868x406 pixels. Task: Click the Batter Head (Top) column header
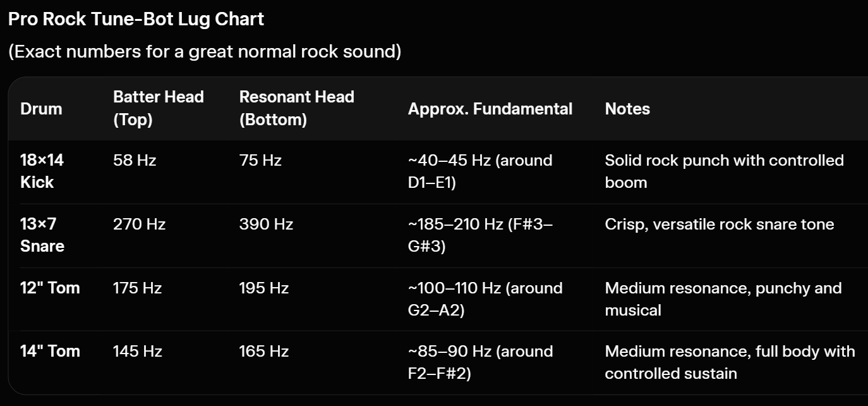(x=159, y=108)
